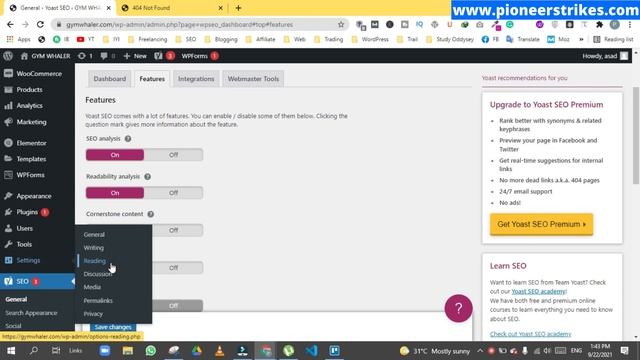The width and height of the screenshot is (640, 360).
Task: Switch to the Webmaster Tools tab
Action: [x=253, y=79]
